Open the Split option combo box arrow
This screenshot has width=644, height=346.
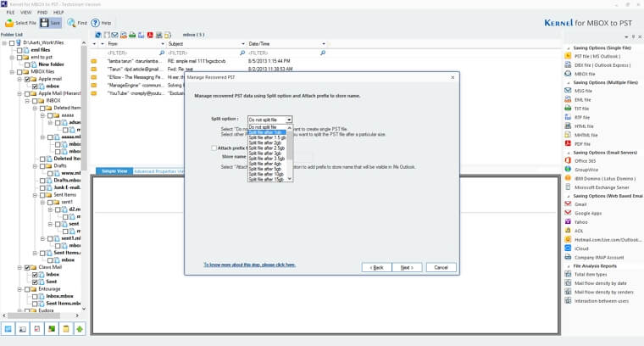point(289,120)
